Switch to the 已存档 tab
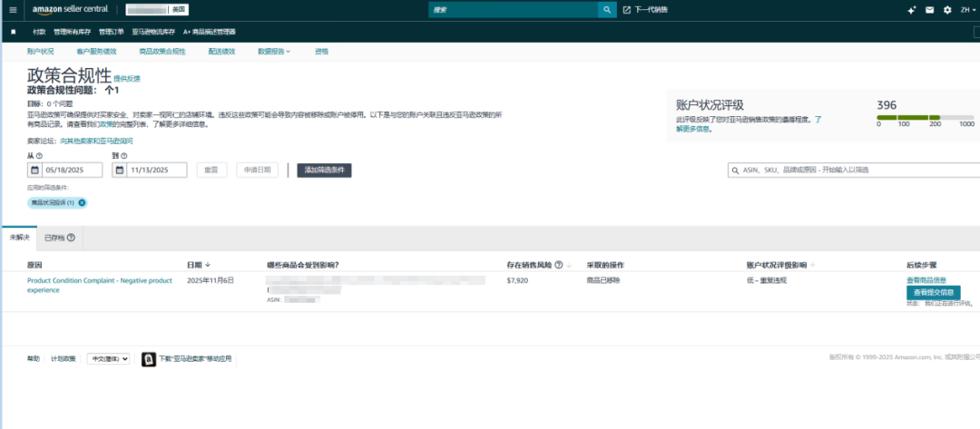This screenshot has width=980, height=429. click(x=60, y=238)
